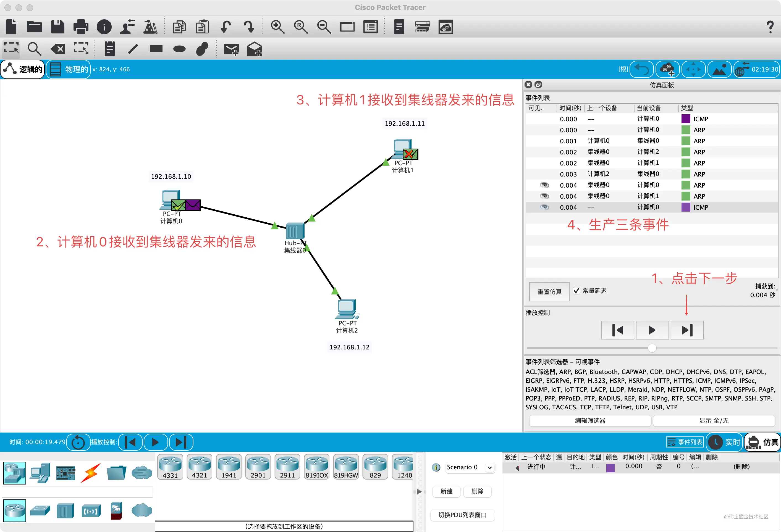Click the 显示 全/无 button

(x=714, y=420)
